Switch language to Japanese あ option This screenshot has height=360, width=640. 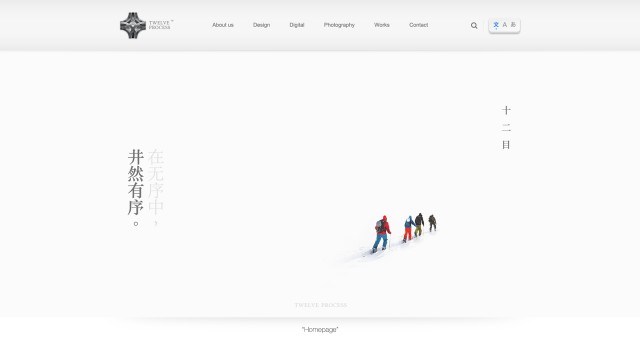(513, 25)
